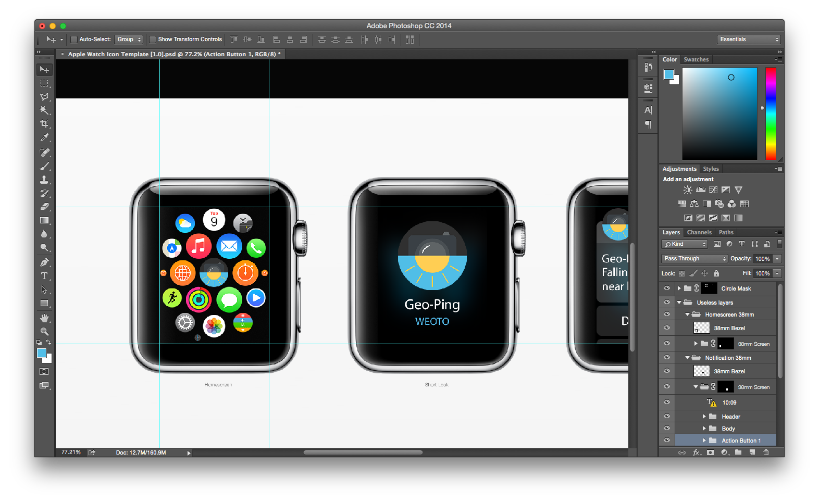Hide the 10:09 text layer
Screen dimensions: 819x504
click(x=667, y=402)
